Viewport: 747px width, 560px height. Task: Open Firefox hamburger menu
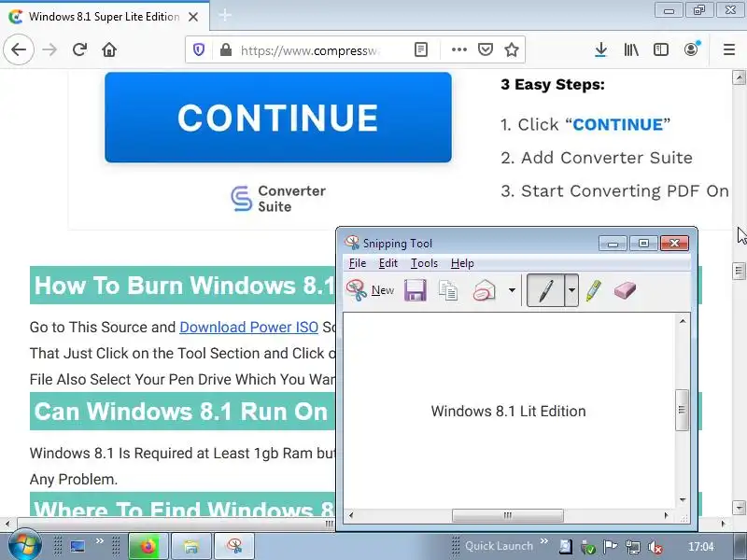(x=729, y=49)
